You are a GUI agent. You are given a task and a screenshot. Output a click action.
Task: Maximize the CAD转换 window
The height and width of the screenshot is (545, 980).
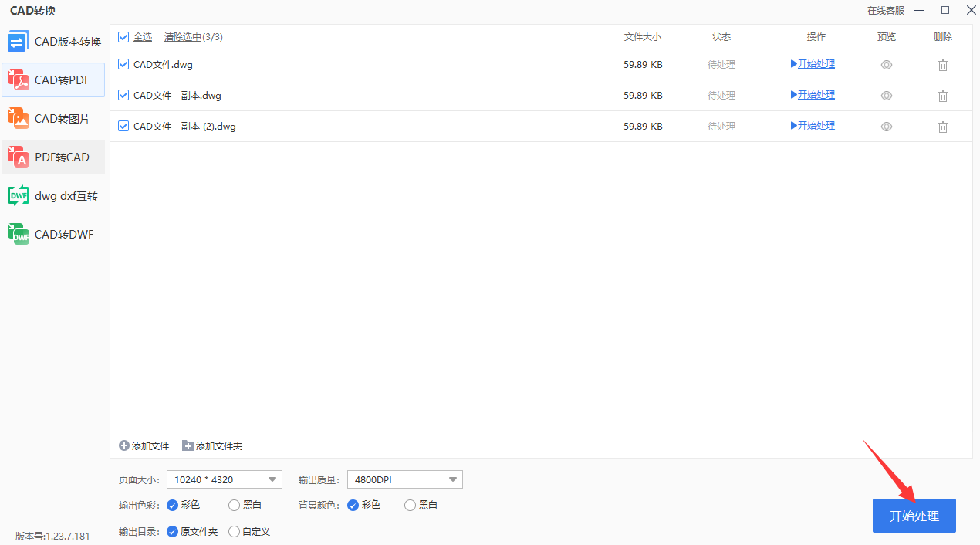click(x=945, y=10)
